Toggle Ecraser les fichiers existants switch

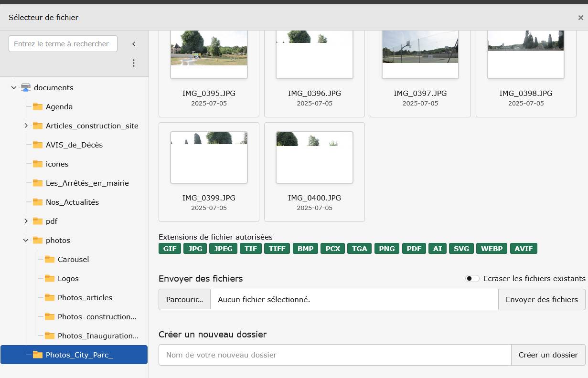click(x=472, y=279)
